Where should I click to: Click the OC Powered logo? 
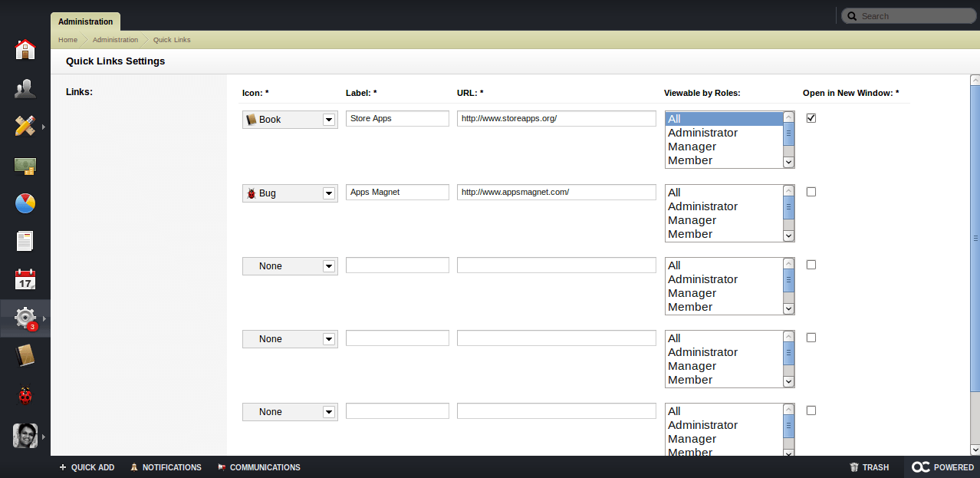coord(942,466)
